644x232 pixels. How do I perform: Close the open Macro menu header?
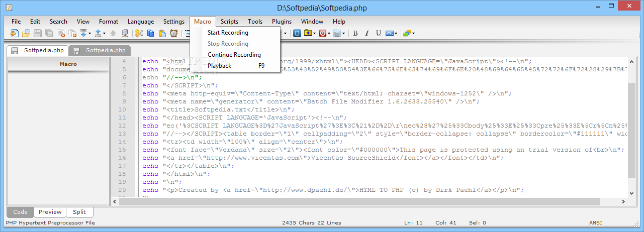[x=203, y=22]
